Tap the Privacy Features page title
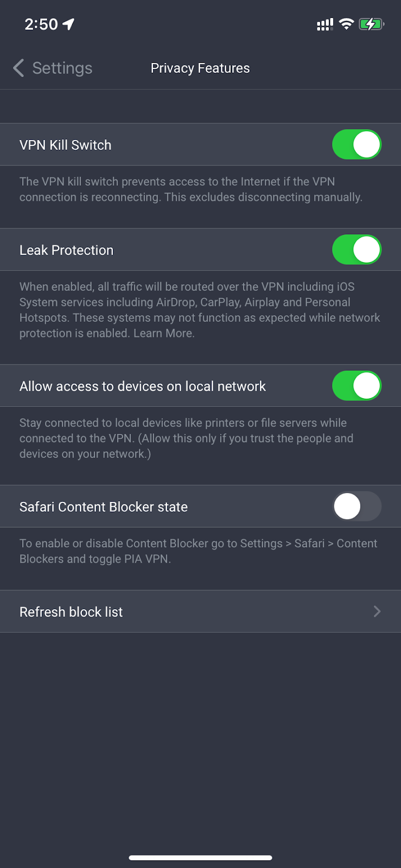The height and width of the screenshot is (868, 401). tap(200, 68)
